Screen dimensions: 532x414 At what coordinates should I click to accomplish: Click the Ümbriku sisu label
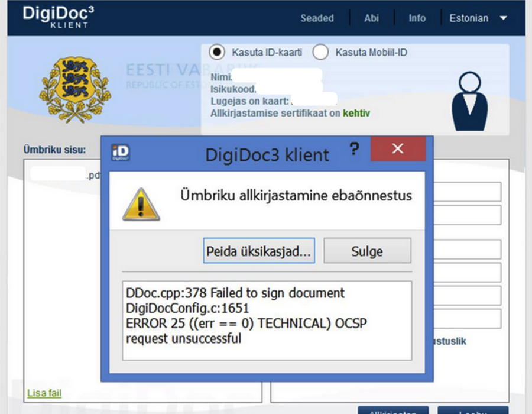(54, 150)
